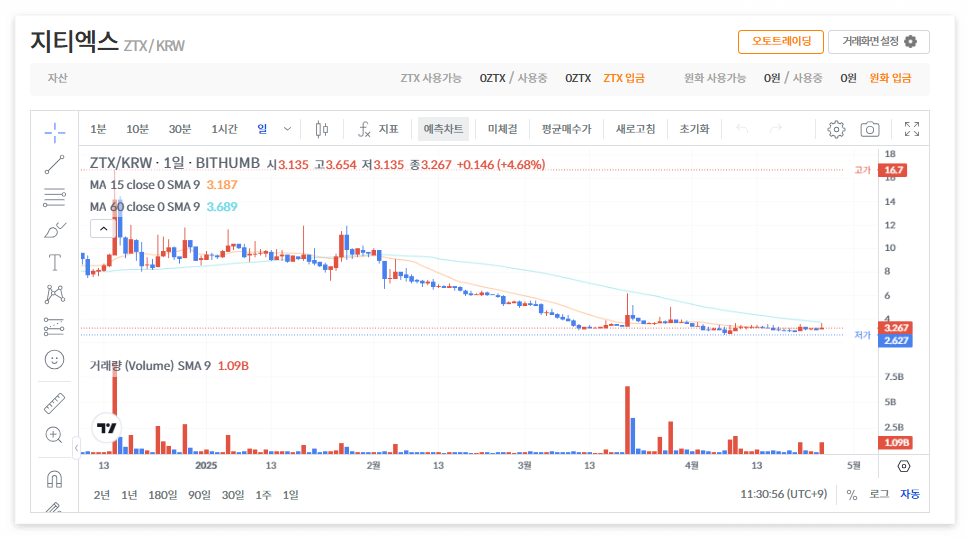This screenshot has width=970, height=539.
Task: Open the pattern drawing tool
Action: click(54, 294)
